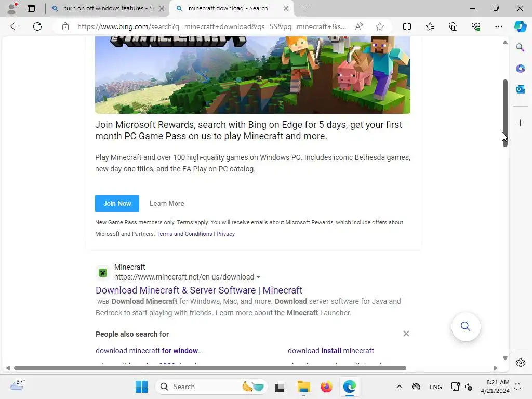Open Task View on the taskbar

click(280, 387)
